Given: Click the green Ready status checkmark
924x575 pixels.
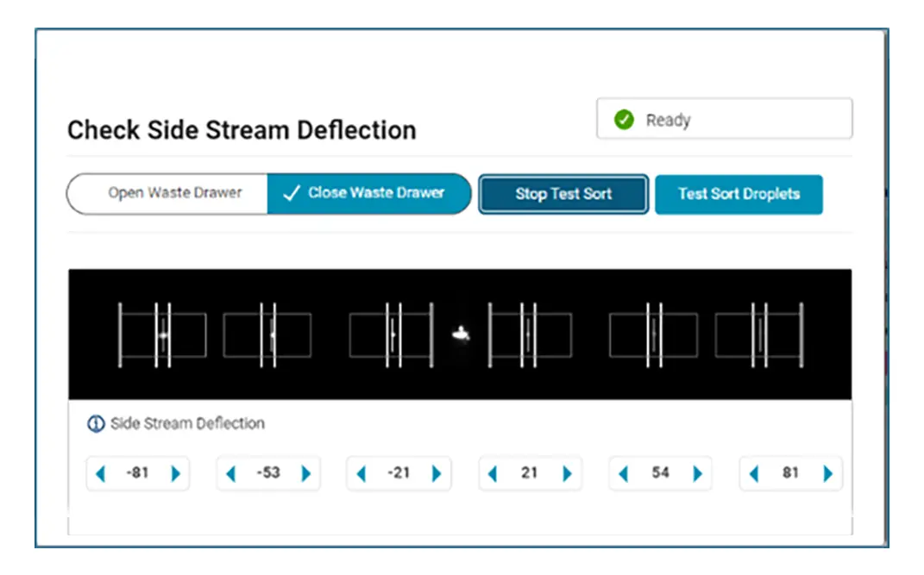Looking at the screenshot, I should [x=624, y=120].
